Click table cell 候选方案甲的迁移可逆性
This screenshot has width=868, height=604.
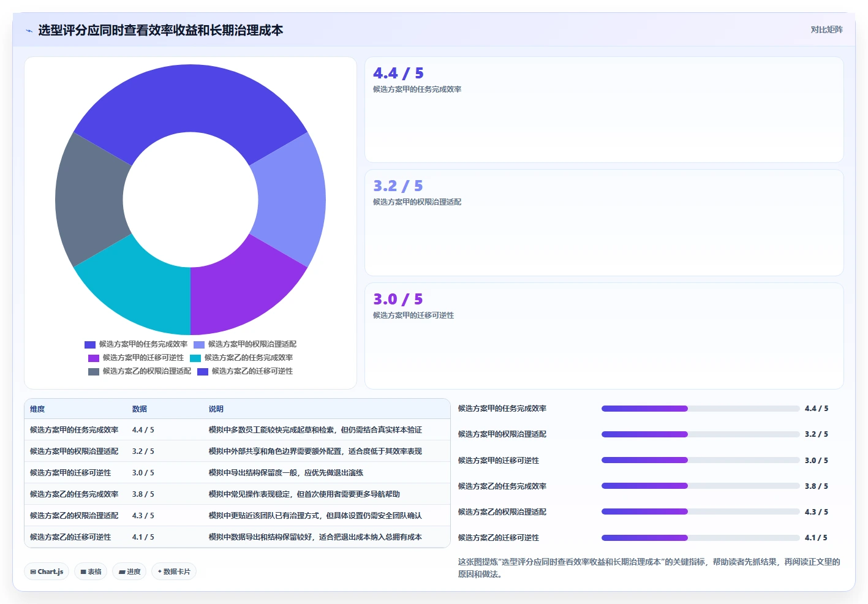click(x=70, y=473)
